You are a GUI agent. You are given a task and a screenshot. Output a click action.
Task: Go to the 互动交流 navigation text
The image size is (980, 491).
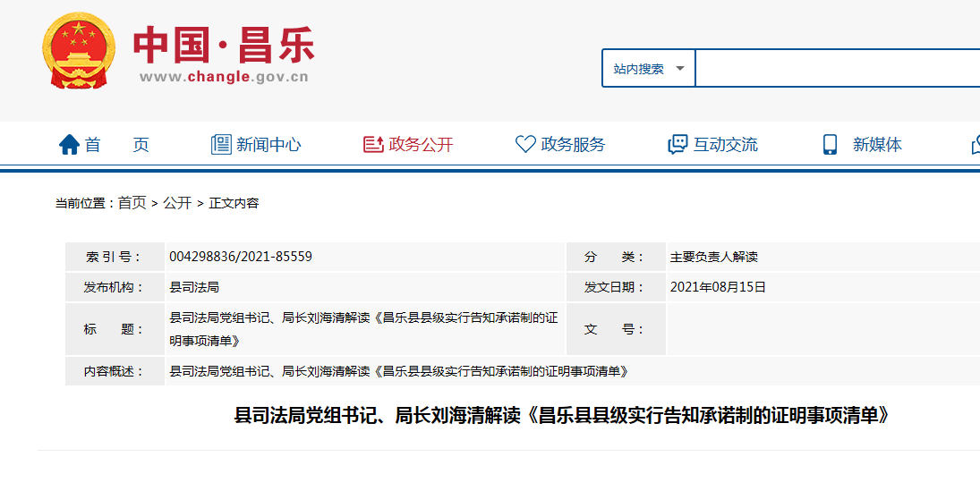725,145
